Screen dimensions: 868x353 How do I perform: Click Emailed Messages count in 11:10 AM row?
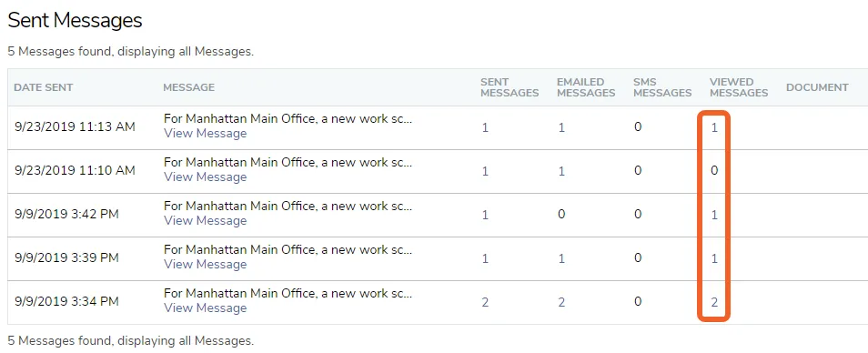(x=561, y=172)
